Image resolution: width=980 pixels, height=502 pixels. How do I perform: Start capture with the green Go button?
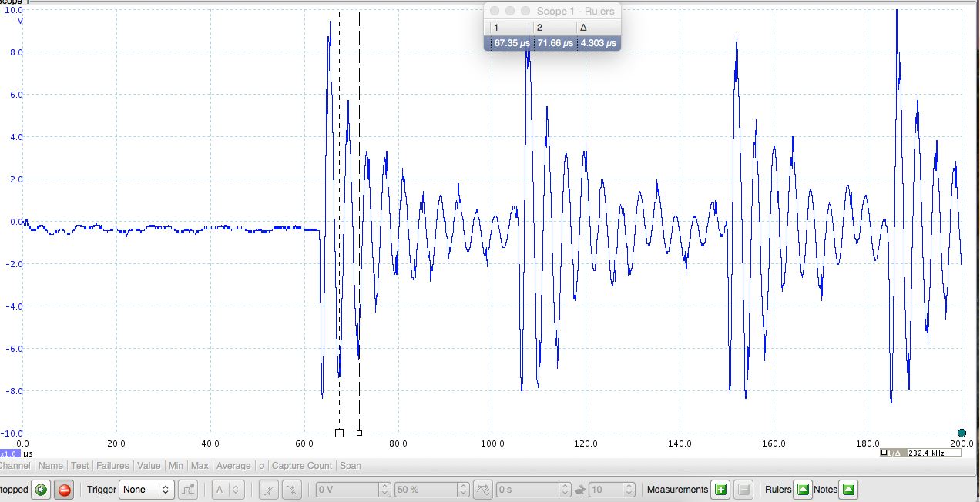42,490
